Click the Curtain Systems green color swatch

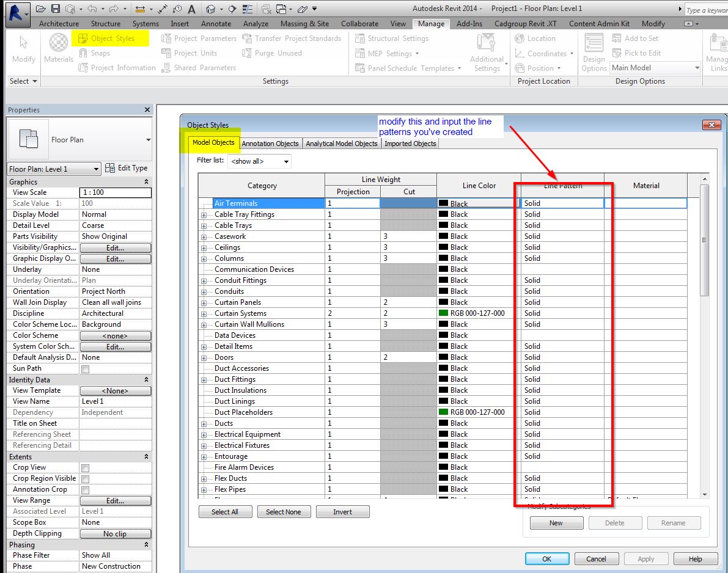coord(443,313)
